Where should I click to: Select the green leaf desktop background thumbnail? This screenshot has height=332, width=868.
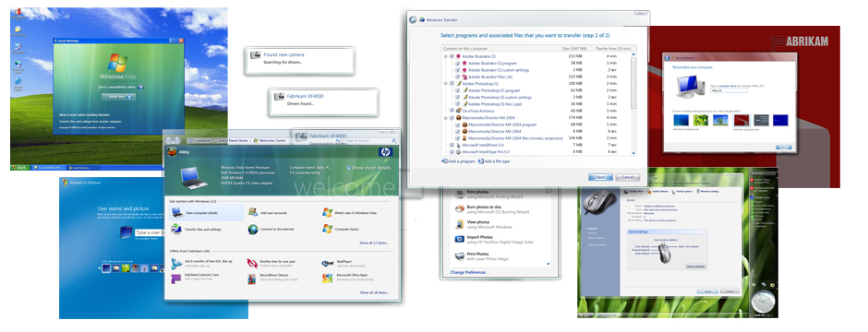[700, 120]
